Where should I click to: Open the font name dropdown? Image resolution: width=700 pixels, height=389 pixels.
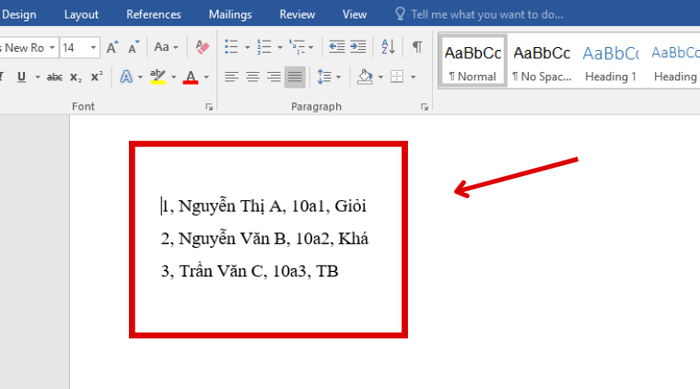pos(52,47)
